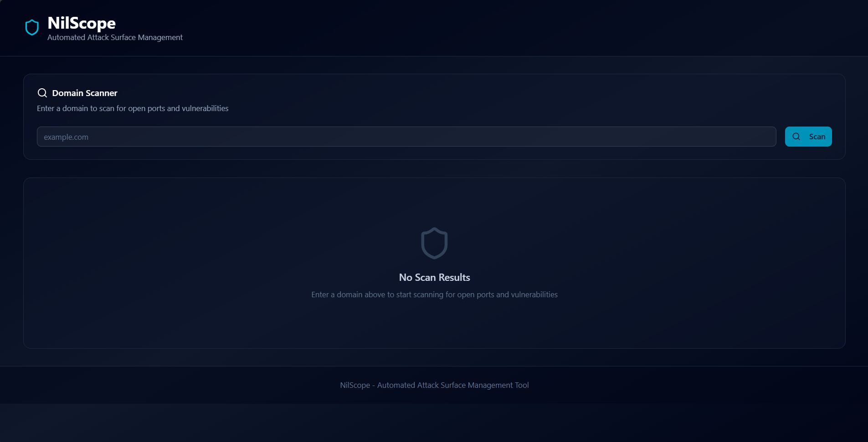
Task: Click the No Scan Results heading
Action: click(x=434, y=277)
